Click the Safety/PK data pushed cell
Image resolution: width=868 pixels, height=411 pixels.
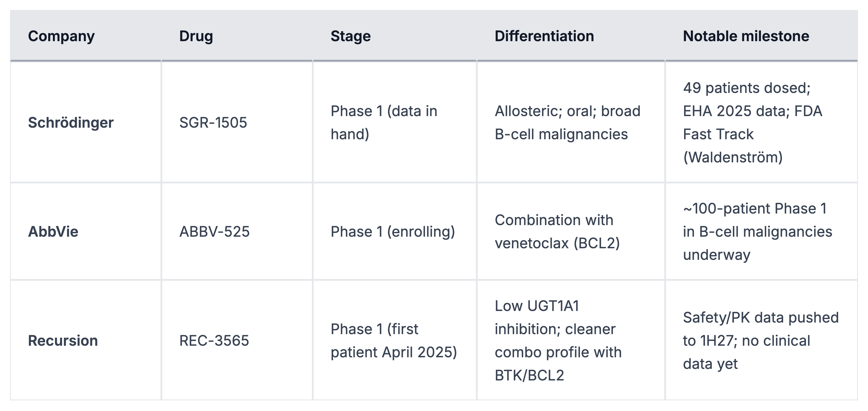(x=760, y=341)
